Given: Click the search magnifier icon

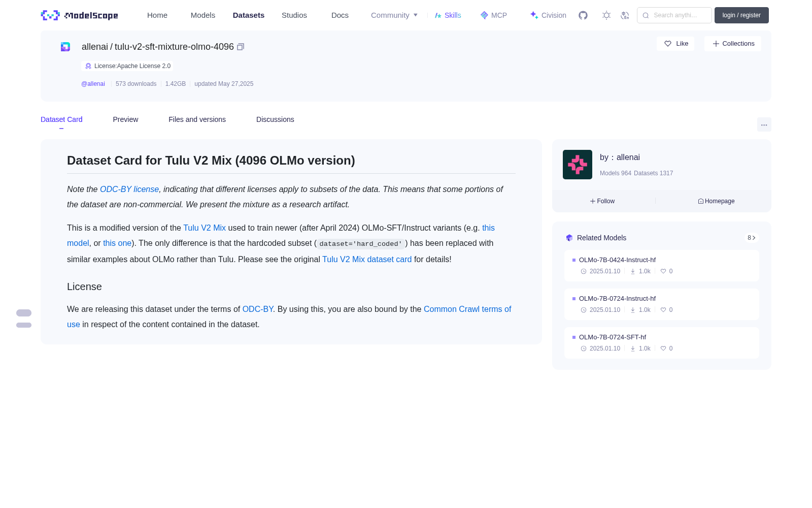Looking at the screenshot, I should [x=646, y=15].
